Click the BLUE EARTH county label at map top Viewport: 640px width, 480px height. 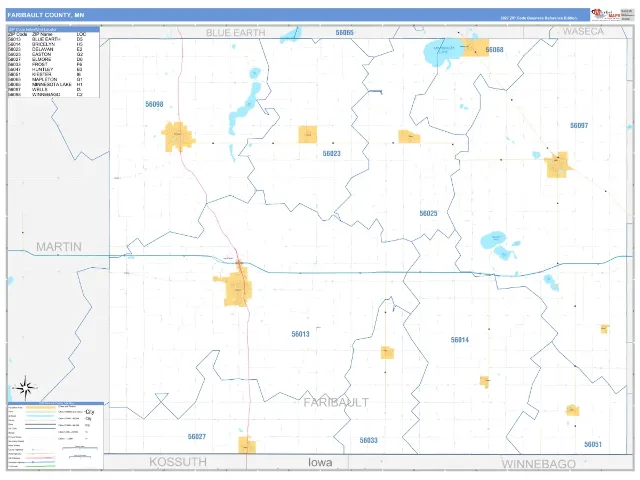[x=236, y=33]
